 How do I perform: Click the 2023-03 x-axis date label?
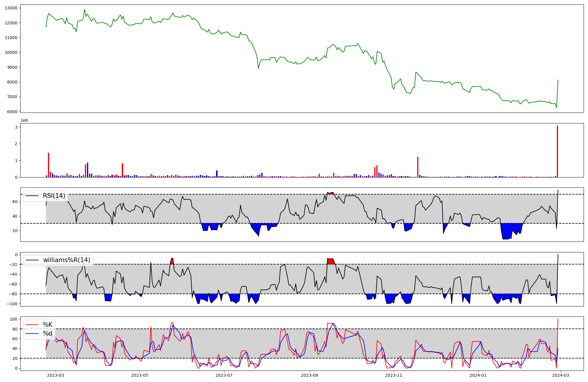(56, 375)
